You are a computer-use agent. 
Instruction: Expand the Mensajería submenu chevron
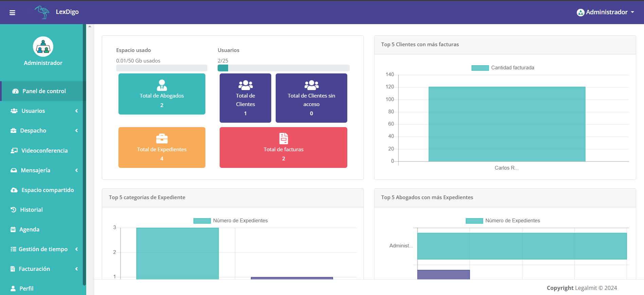(x=77, y=170)
